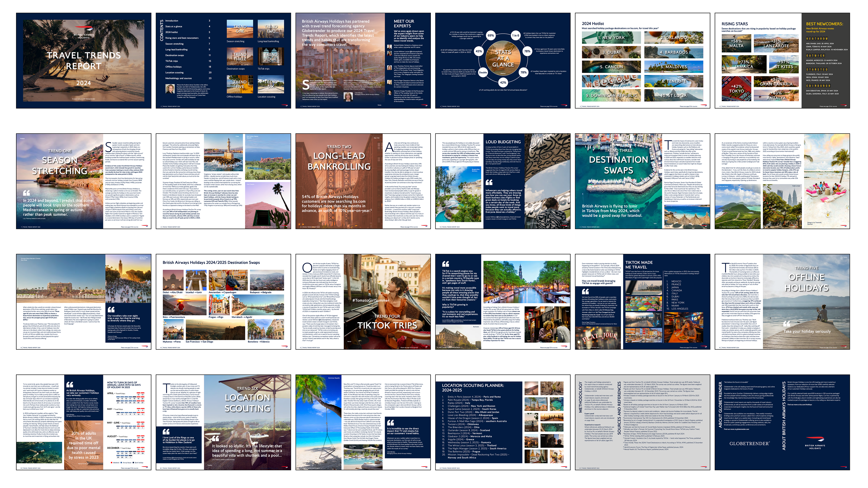868x488 pixels.
Task: Click the Trend One tile in Contents
Action: pyautogui.click(x=240, y=29)
